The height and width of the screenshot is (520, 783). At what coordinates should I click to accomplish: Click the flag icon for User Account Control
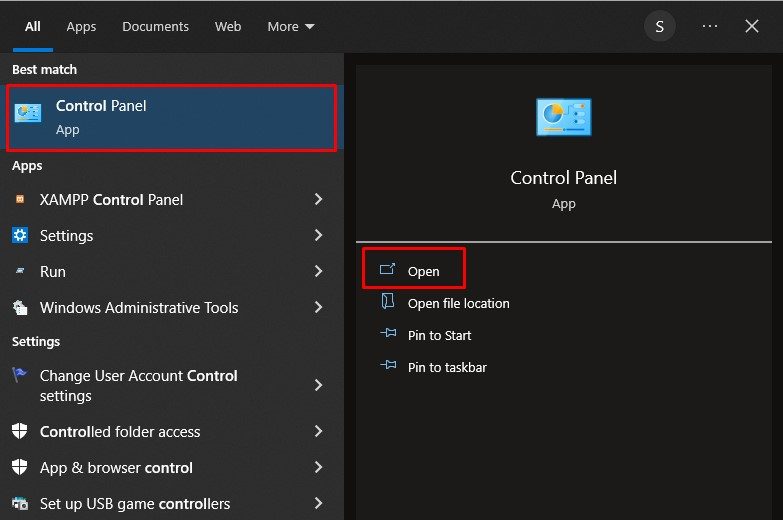(19, 374)
